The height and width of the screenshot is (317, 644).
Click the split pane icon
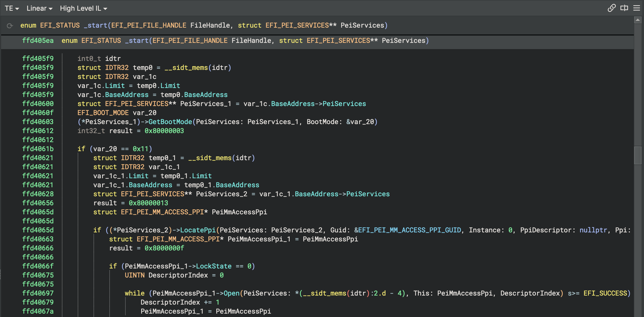624,8
